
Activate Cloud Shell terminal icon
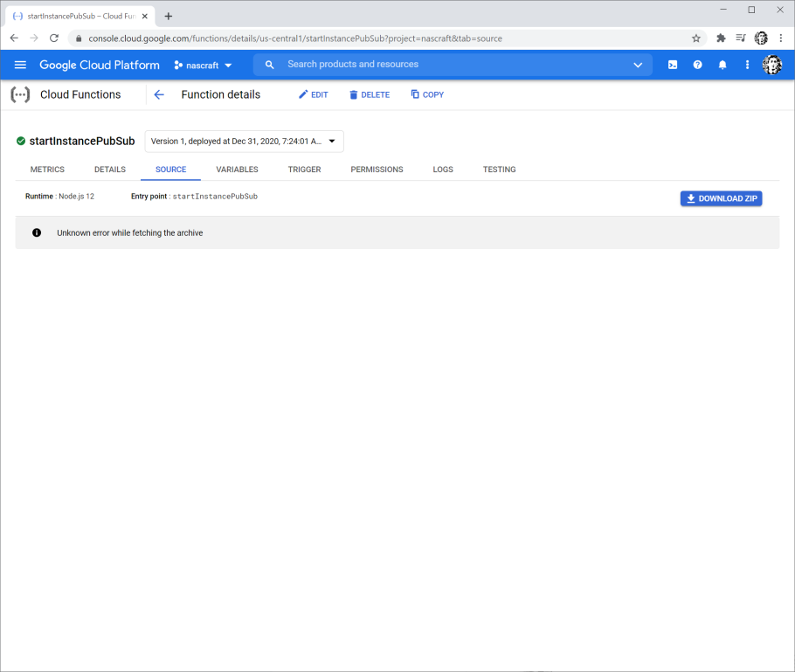(673, 65)
